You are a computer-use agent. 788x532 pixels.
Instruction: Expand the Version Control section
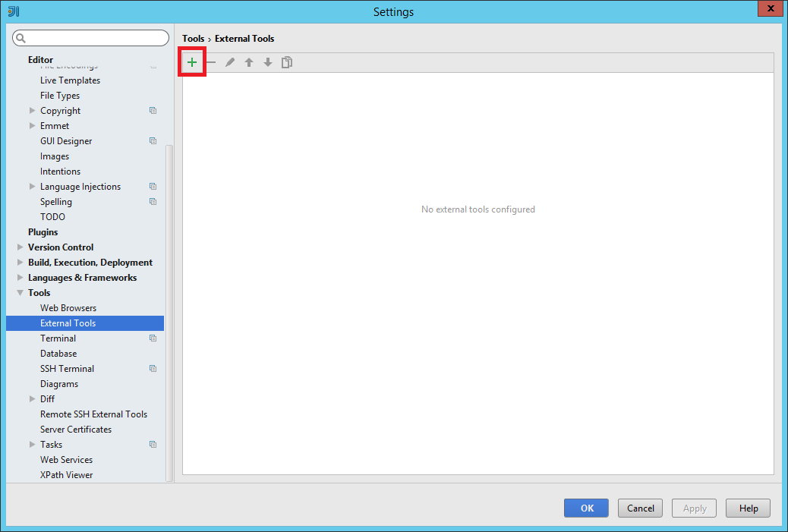click(20, 247)
